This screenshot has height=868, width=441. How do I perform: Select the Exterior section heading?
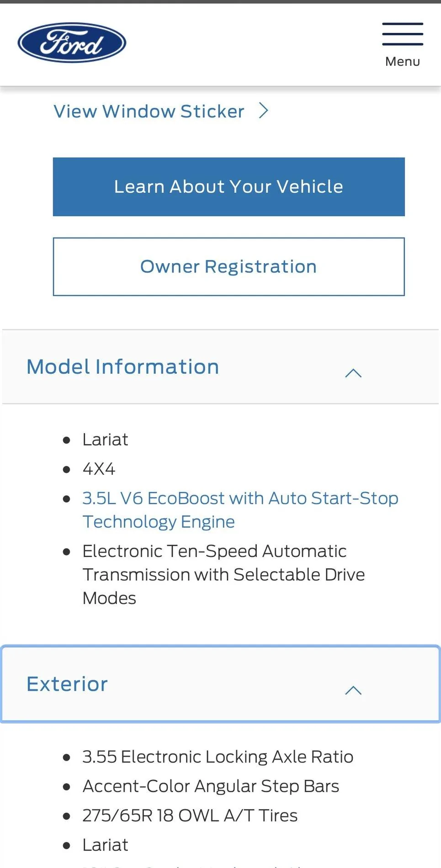[67, 683]
